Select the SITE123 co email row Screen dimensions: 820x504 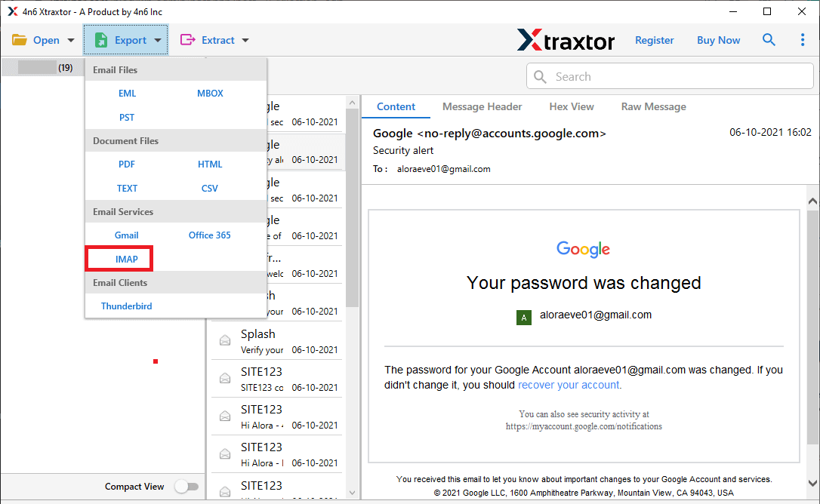tap(277, 379)
